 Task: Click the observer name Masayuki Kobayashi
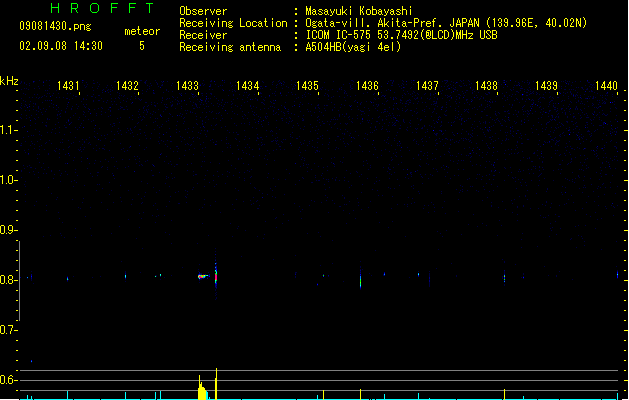pos(359,11)
